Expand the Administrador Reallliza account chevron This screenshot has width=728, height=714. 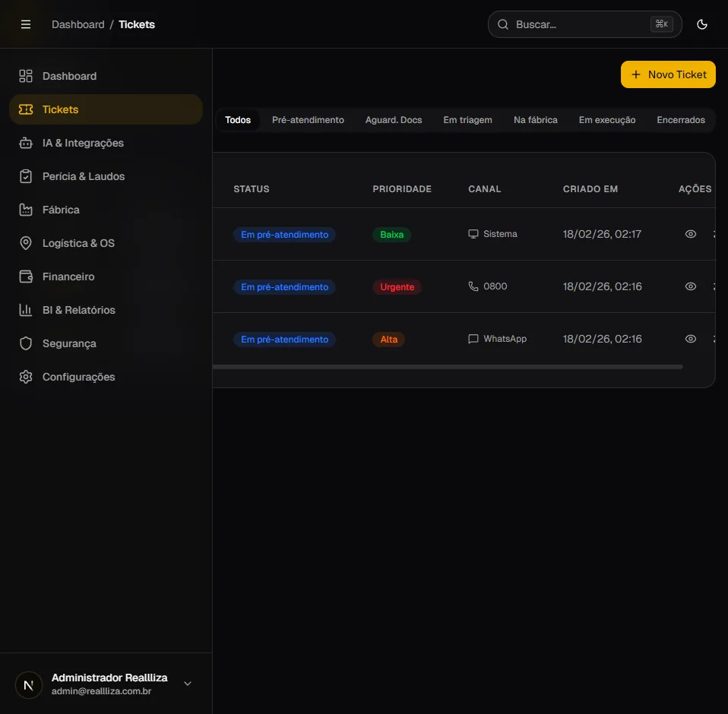(188, 684)
